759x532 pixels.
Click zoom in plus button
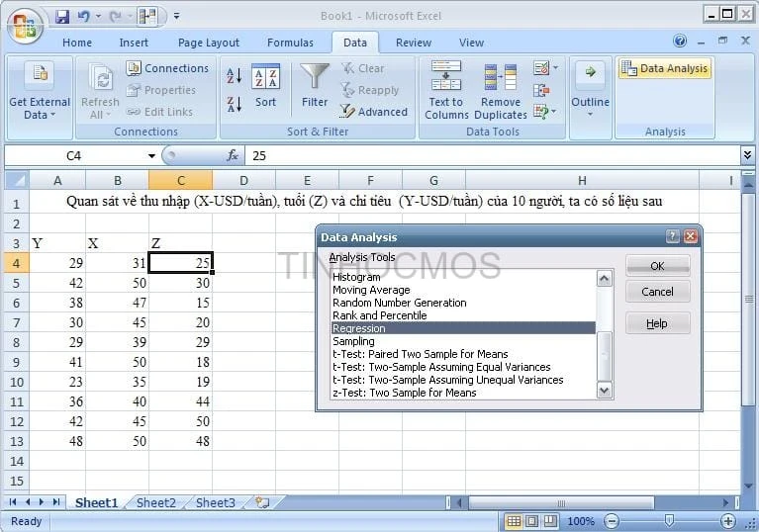click(727, 521)
